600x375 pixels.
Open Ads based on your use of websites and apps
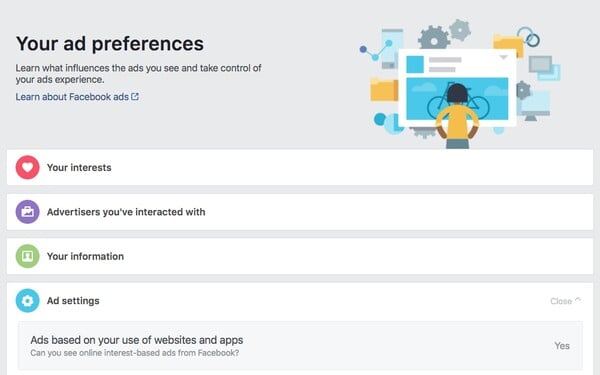pyautogui.click(x=300, y=346)
